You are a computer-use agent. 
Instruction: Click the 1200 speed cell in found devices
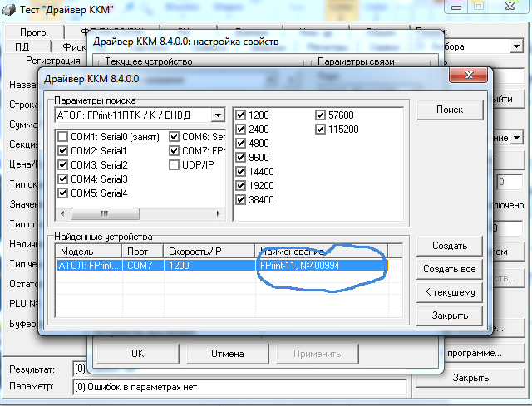pyautogui.click(x=209, y=266)
